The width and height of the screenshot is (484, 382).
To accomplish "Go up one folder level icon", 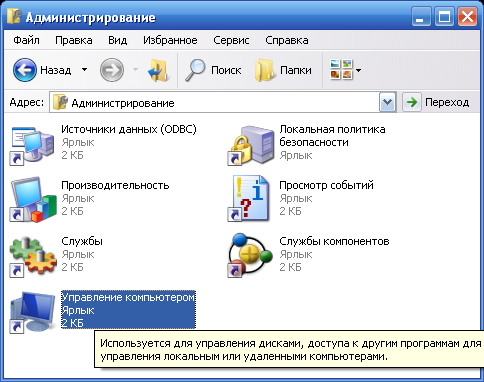I will tap(158, 70).
